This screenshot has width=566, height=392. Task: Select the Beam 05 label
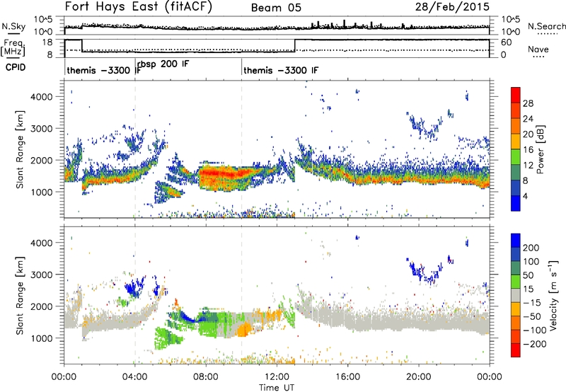click(x=278, y=8)
